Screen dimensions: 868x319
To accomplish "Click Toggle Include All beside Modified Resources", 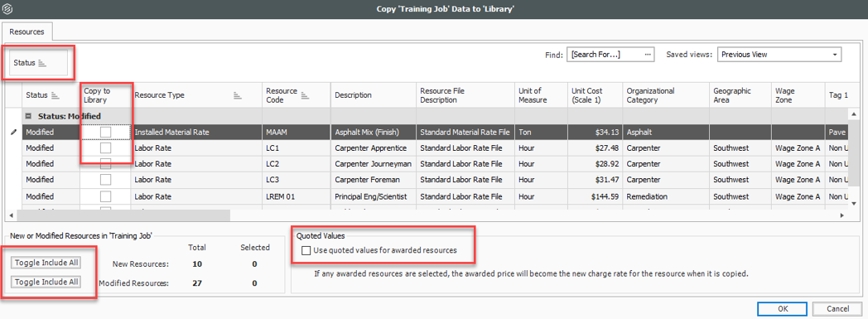I will (x=46, y=282).
